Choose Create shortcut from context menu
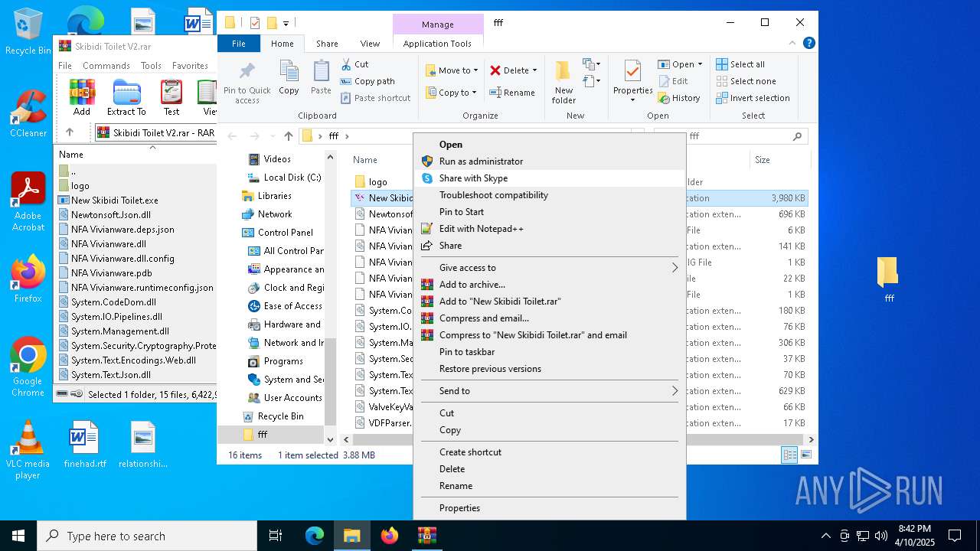 pyautogui.click(x=551, y=452)
